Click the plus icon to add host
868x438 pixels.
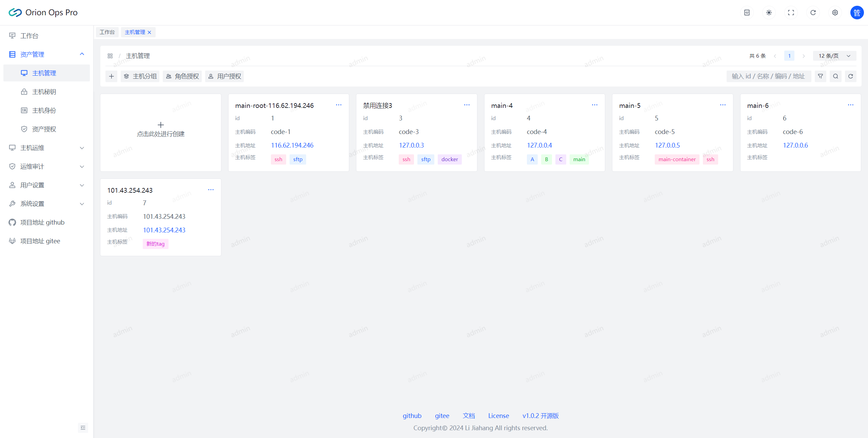pos(111,76)
